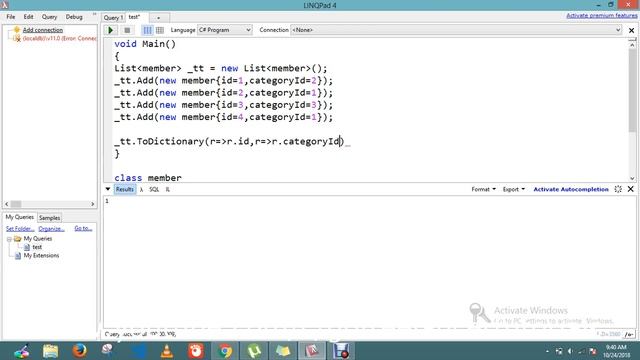Click the Organize link
Viewport: 640px width, 360px height.
[51, 229]
